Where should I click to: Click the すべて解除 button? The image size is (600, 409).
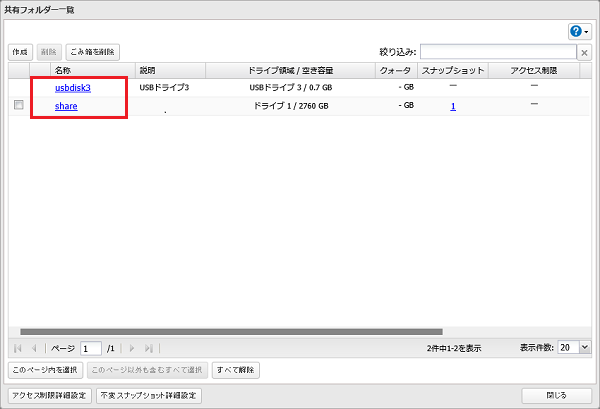(x=236, y=370)
